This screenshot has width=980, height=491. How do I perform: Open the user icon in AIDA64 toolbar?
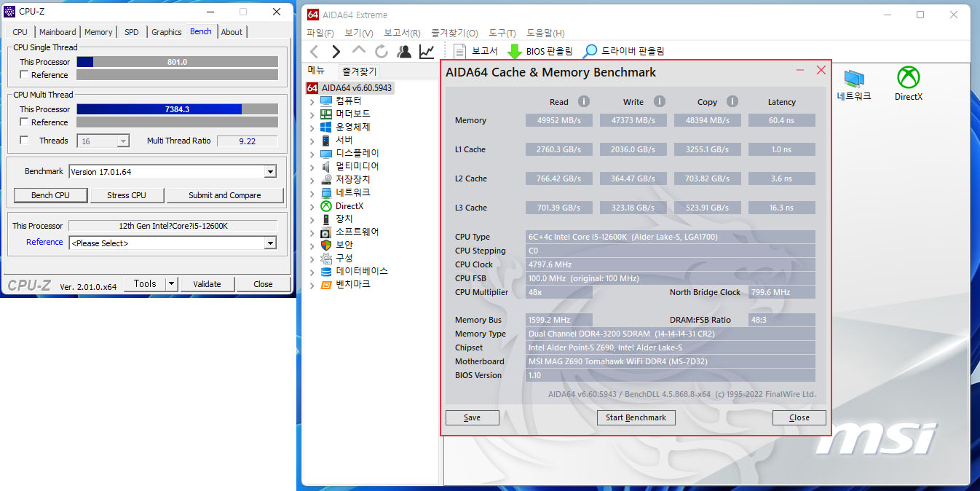pyautogui.click(x=404, y=51)
